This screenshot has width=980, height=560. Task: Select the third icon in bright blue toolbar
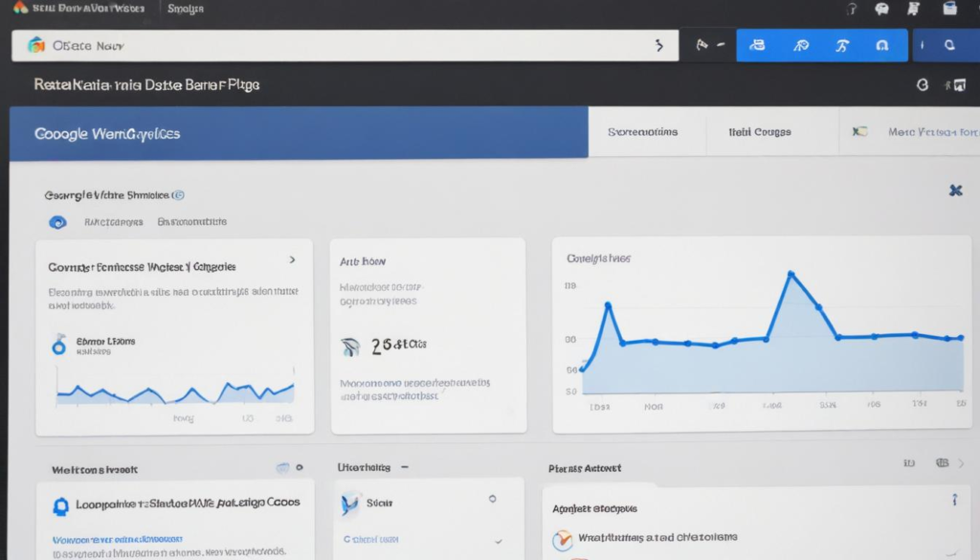pyautogui.click(x=842, y=45)
